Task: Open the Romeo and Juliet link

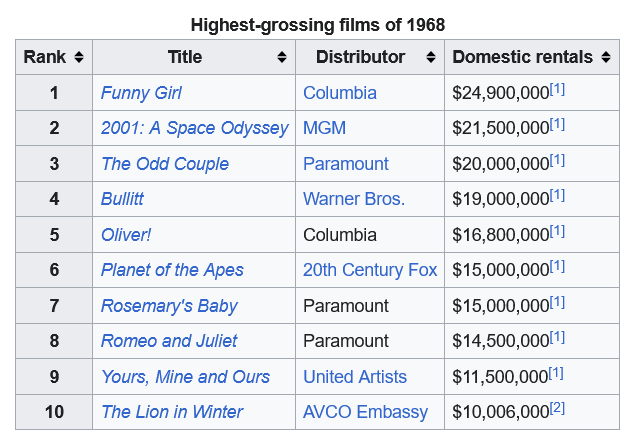Action: [x=169, y=341]
